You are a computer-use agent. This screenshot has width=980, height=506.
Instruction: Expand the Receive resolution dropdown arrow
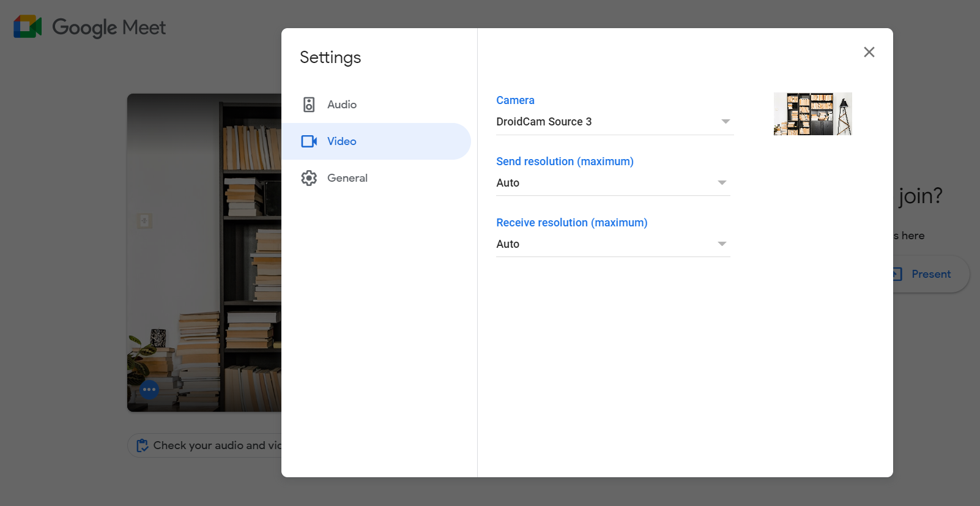coord(722,244)
